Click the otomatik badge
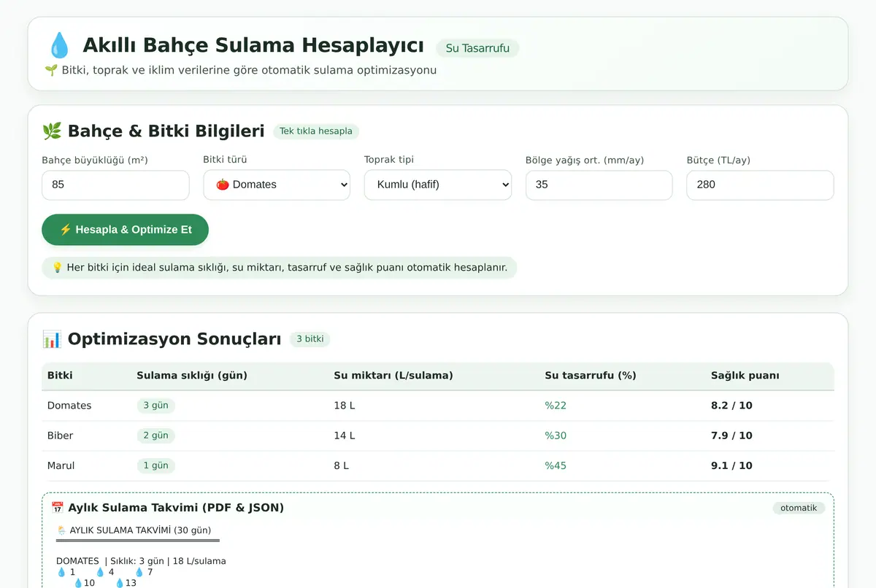This screenshot has width=876, height=588. [799, 508]
